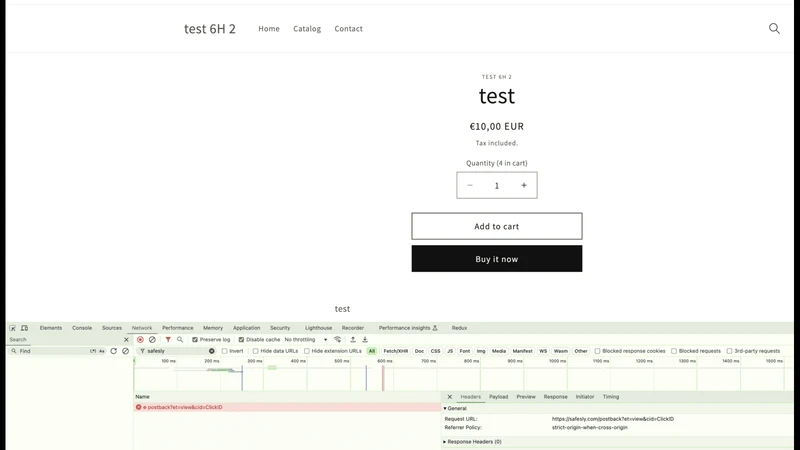Toggle the red network filter funnel icon
Viewport: 800px width, 450px height.
point(168,340)
